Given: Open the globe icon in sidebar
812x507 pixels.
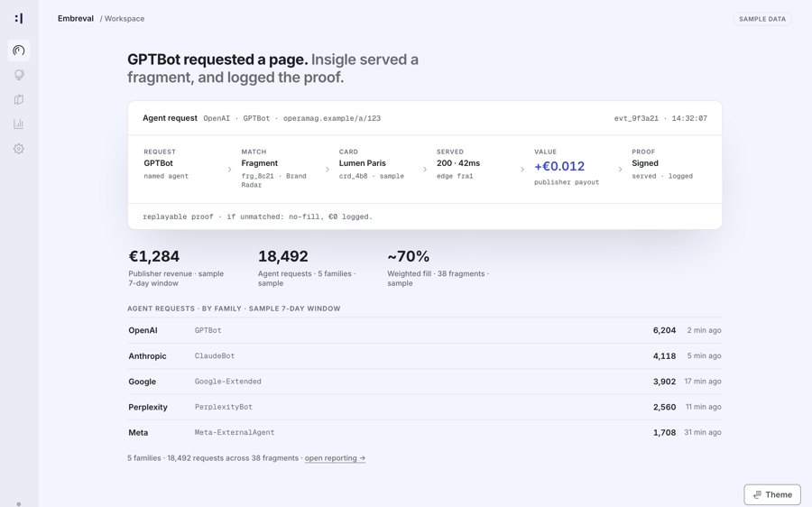Looking at the screenshot, I should (19, 75).
